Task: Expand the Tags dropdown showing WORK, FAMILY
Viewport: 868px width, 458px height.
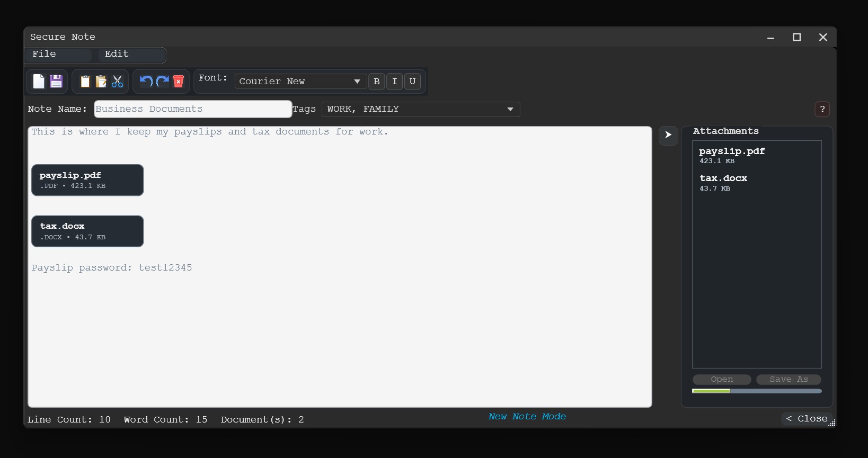Action: coord(421,109)
